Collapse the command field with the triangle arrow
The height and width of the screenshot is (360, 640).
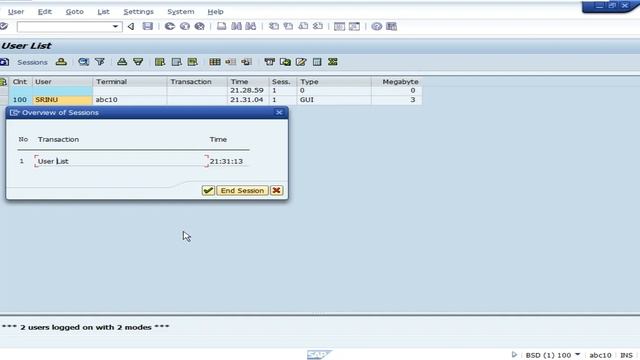coord(131,27)
